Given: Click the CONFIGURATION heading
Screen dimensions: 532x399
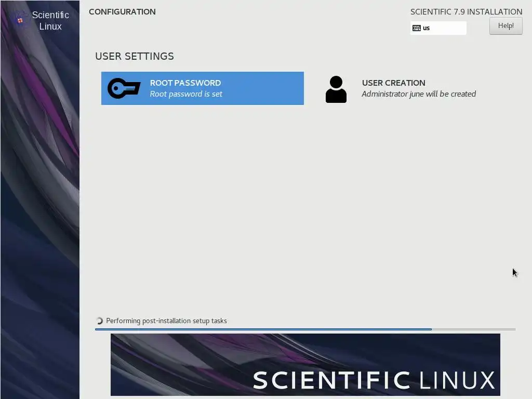Looking at the screenshot, I should (x=122, y=12).
